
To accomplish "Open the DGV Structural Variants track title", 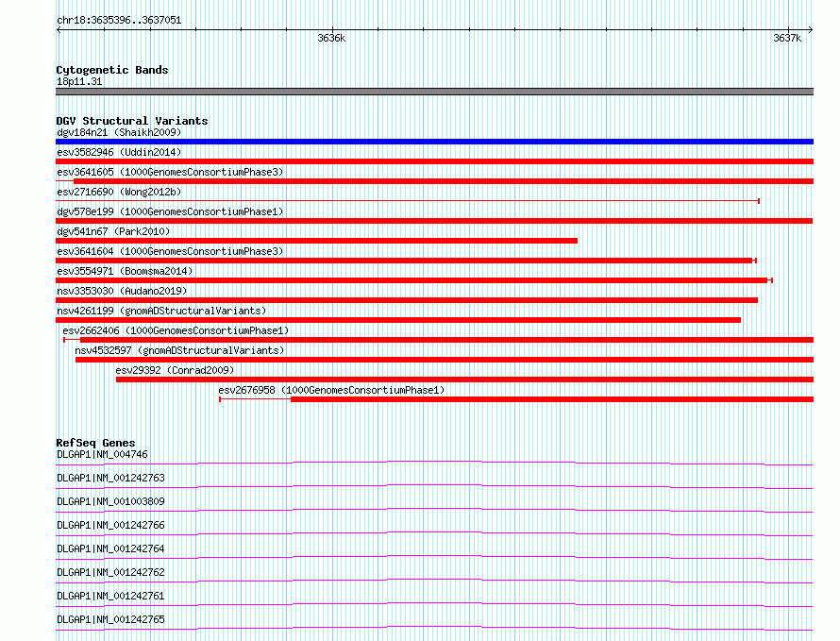I will (x=132, y=121).
